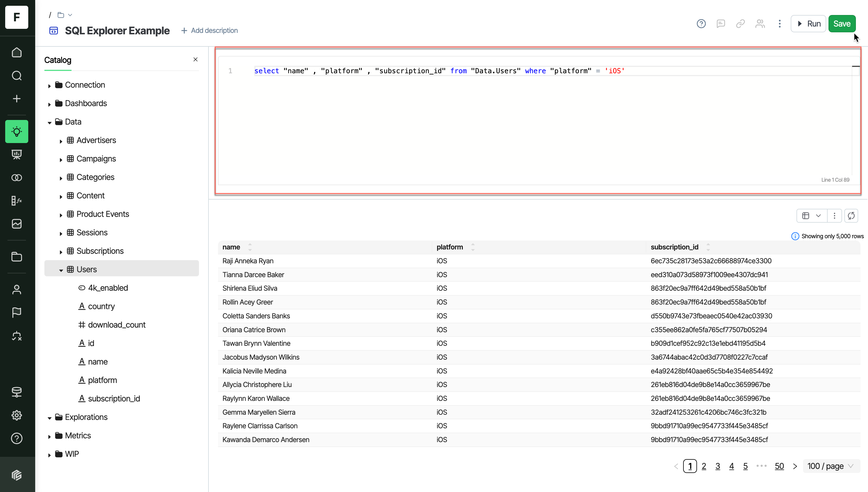Image resolution: width=868 pixels, height=492 pixels.
Task: Click the Run button
Action: coord(808,24)
